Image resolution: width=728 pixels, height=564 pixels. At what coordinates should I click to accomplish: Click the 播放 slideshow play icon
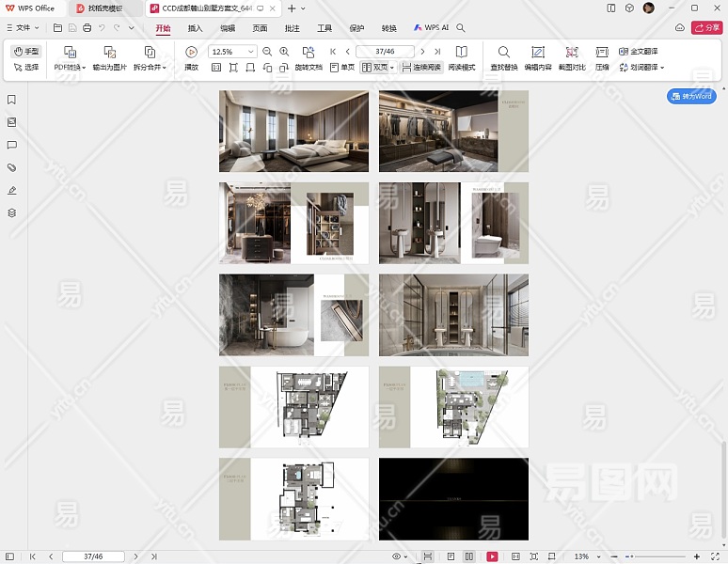click(191, 53)
